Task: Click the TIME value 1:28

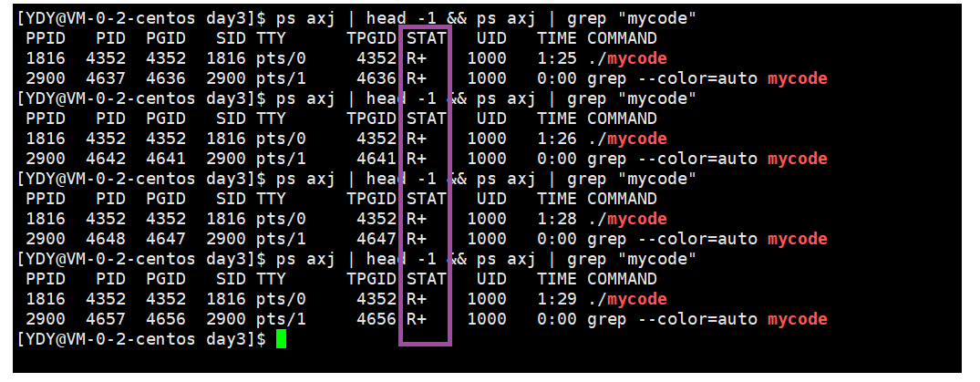Action: [x=556, y=219]
